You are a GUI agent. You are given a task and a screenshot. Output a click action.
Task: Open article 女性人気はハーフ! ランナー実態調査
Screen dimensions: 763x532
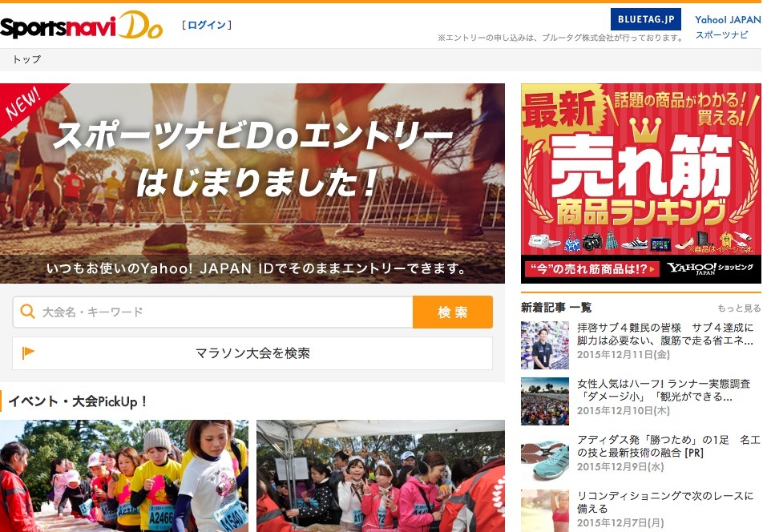664,390
